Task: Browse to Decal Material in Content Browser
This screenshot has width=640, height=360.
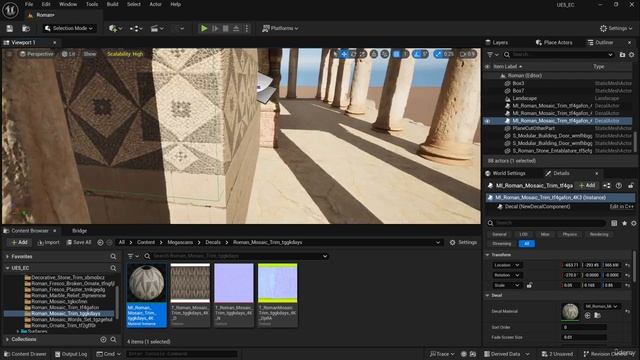Action: pyautogui.click(x=597, y=316)
